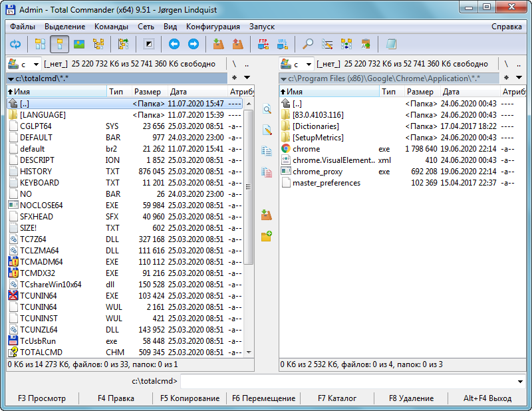Click the unpack files toolbar icon
The height and width of the screenshot is (411, 532).
tap(238, 44)
